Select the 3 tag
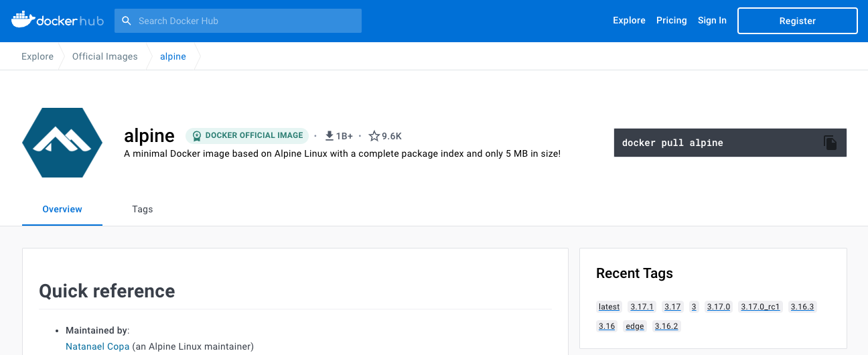The height and width of the screenshot is (355, 868). pyautogui.click(x=694, y=307)
